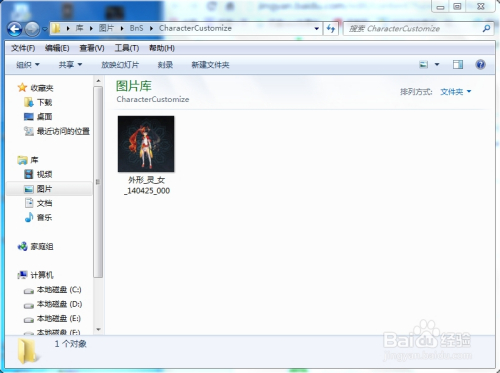500x373 pixels.
Task: Select the 外形_灵_女_140425_000 image thumbnail
Action: (x=146, y=156)
